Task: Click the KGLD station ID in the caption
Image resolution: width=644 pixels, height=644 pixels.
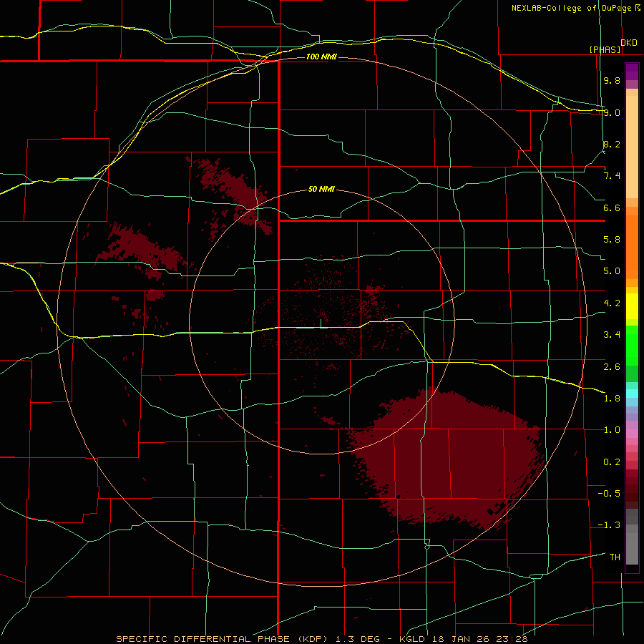Action: point(413,639)
